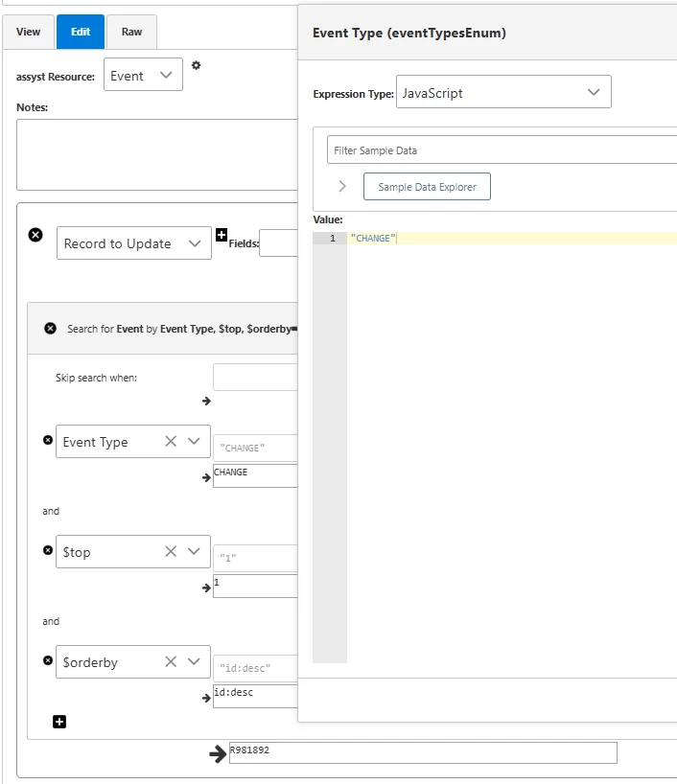Remove the Event Type search criterion
The width and height of the screenshot is (677, 784).
coord(48,440)
